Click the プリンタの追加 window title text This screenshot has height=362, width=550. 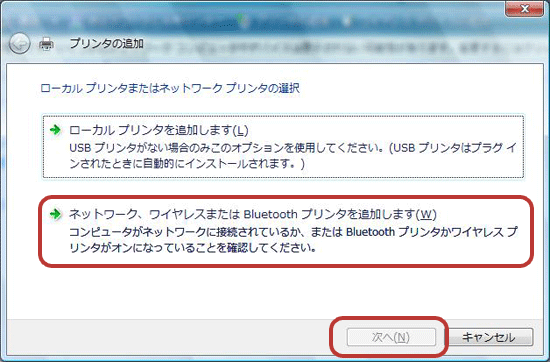pyautogui.click(x=107, y=43)
